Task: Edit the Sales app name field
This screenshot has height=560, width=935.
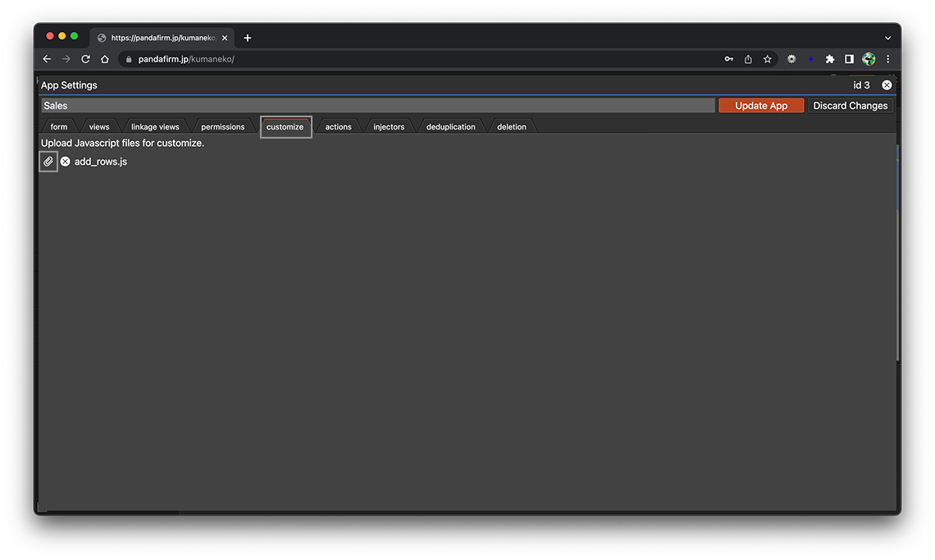Action: click(x=377, y=106)
